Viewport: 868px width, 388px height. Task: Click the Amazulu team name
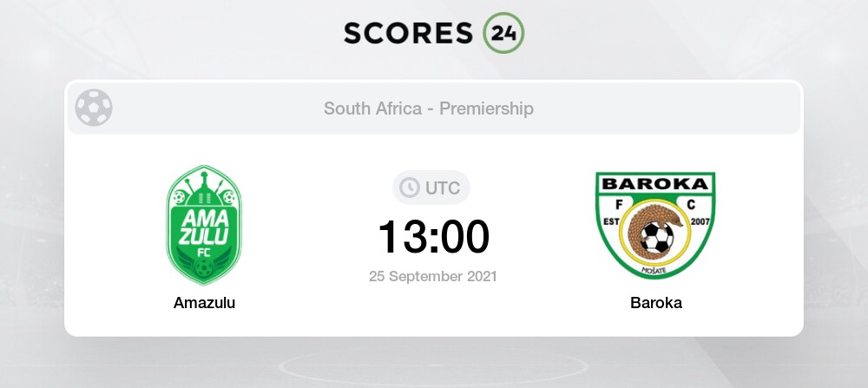point(204,303)
